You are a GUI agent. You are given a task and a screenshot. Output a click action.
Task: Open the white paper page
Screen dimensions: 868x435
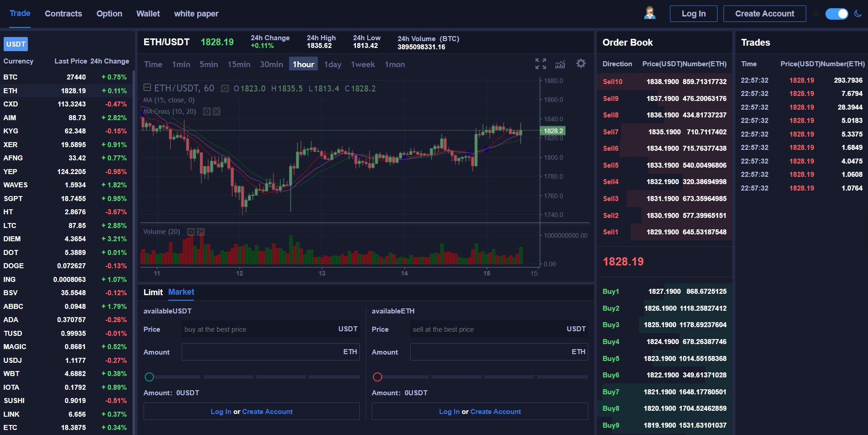click(x=196, y=14)
